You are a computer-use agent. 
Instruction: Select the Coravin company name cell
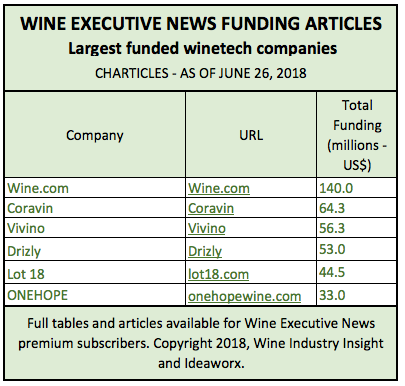click(x=95, y=208)
